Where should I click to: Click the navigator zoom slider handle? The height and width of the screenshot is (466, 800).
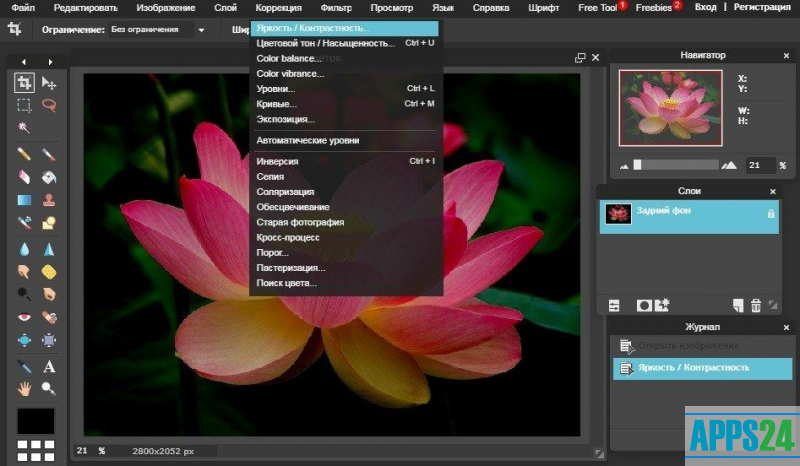click(x=637, y=164)
